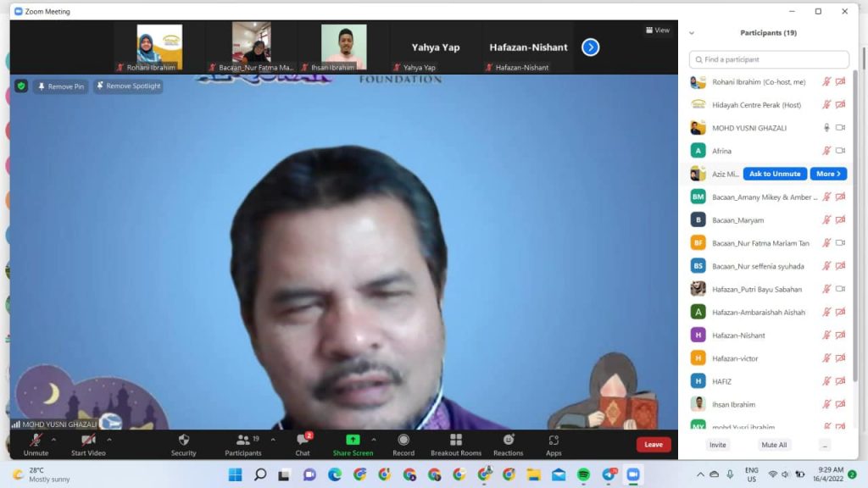The height and width of the screenshot is (488, 868).
Task: Select the Hafazan-Nishant tile in top strip
Action: click(x=527, y=47)
